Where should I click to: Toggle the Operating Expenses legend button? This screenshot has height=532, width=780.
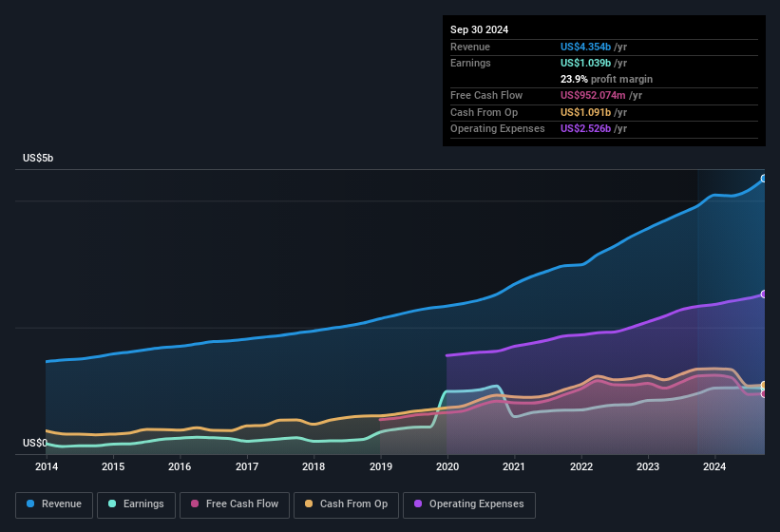[469, 505]
